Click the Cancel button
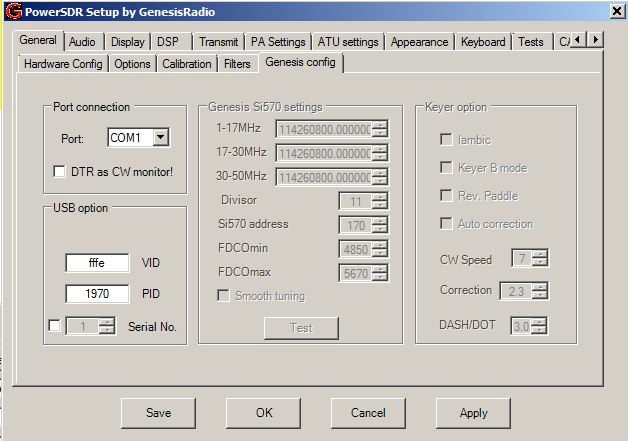 (x=368, y=413)
